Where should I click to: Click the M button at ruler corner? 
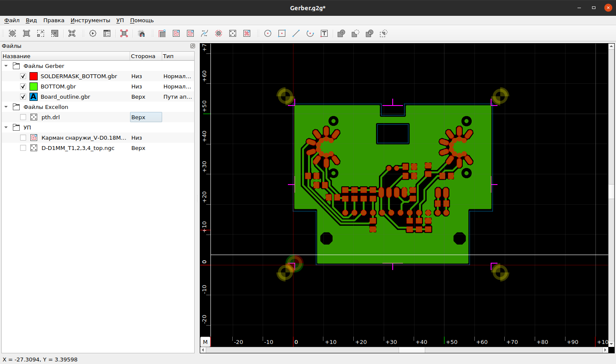[205, 342]
